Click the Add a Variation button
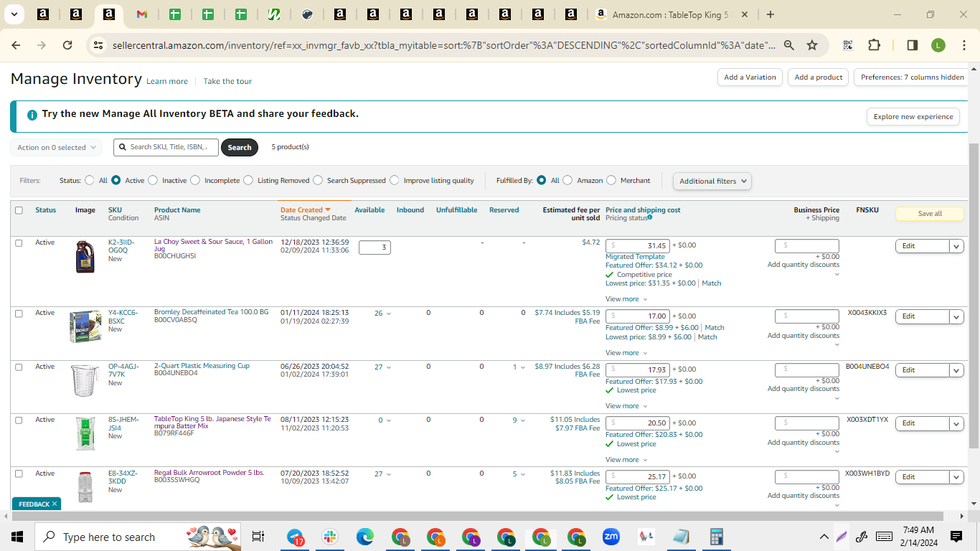This screenshot has width=980, height=551. click(750, 77)
